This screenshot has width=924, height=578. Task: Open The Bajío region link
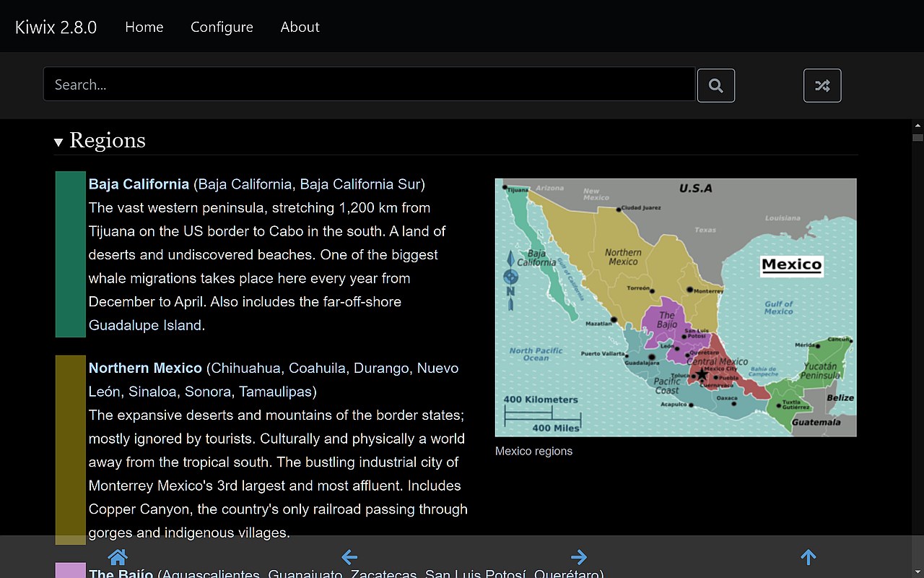pos(121,574)
